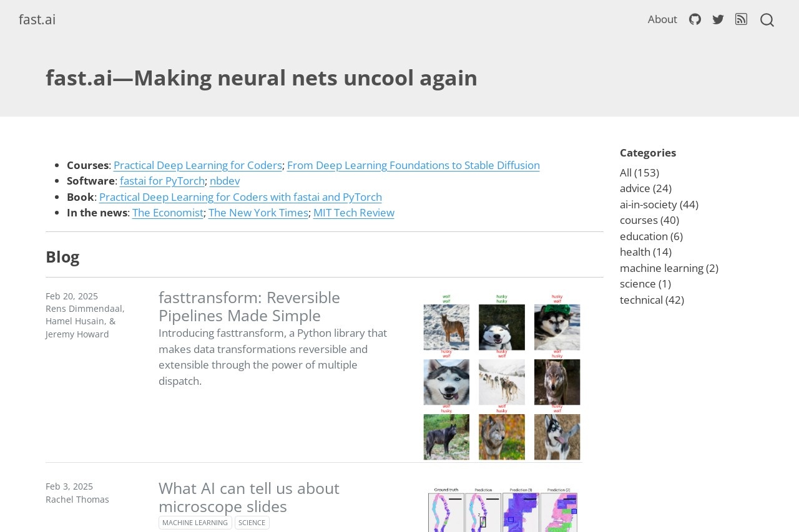
Task: Open Practical Deep Learning for Coders course
Action: tap(198, 165)
